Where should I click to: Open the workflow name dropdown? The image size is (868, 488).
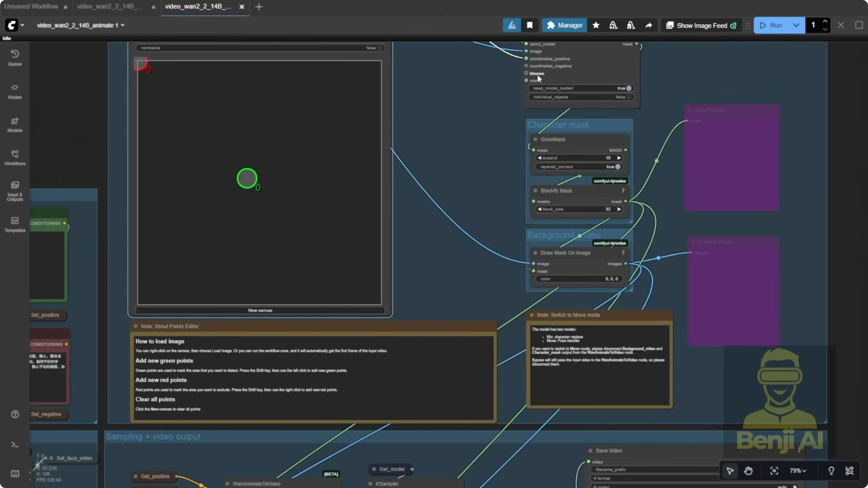[123, 25]
